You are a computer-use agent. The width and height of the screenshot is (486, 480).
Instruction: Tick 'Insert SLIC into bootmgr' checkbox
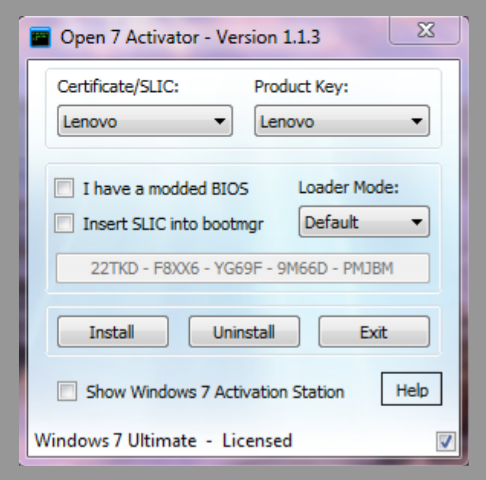click(x=64, y=223)
